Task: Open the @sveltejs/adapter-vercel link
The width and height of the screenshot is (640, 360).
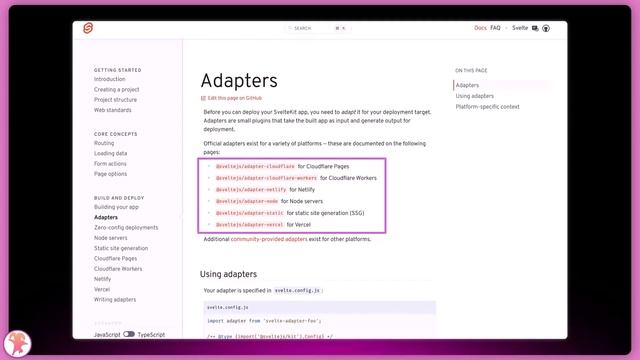Action: (x=249, y=224)
